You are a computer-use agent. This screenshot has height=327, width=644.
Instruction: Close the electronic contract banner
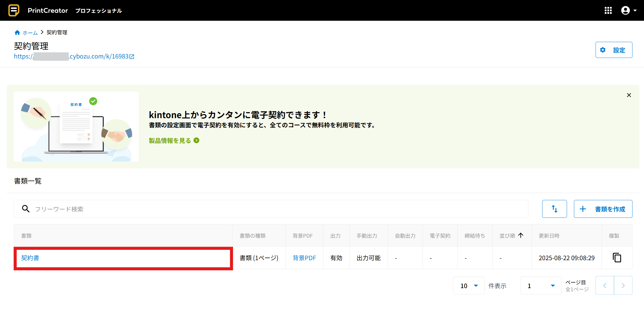coord(629,95)
